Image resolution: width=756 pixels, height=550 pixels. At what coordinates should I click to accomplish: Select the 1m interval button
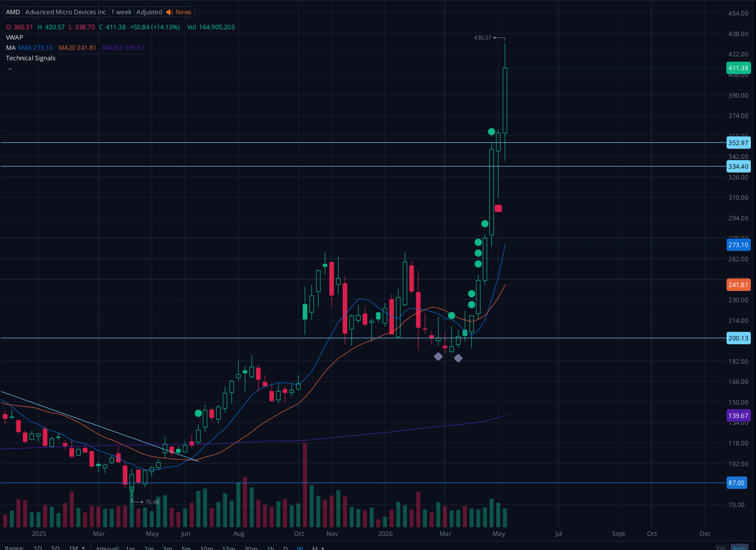tap(130, 548)
